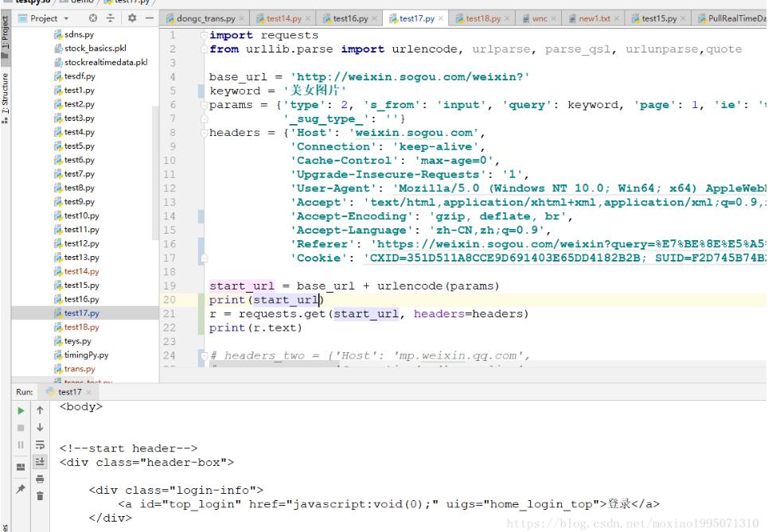This screenshot has width=768, height=532.
Task: Collapse the headers dict fold at line 8
Action: click(x=204, y=133)
